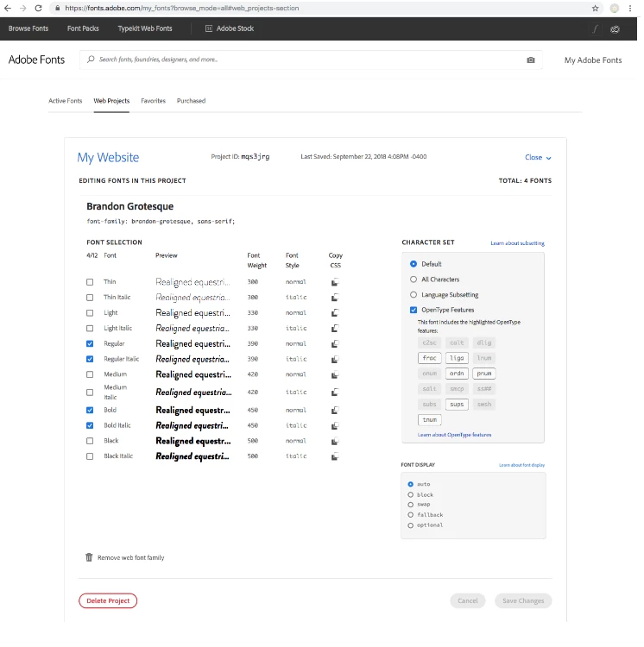Copy CSS for Medium font row

point(335,374)
